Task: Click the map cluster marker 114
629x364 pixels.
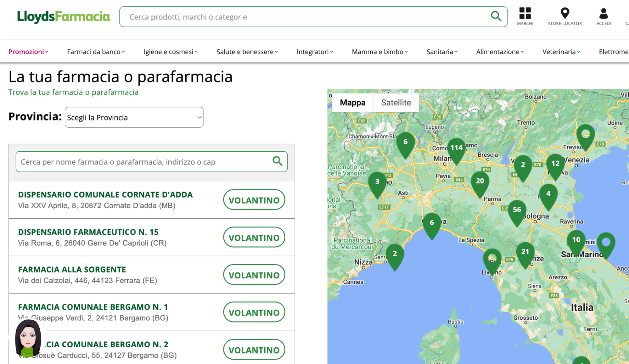Action: [x=456, y=151]
